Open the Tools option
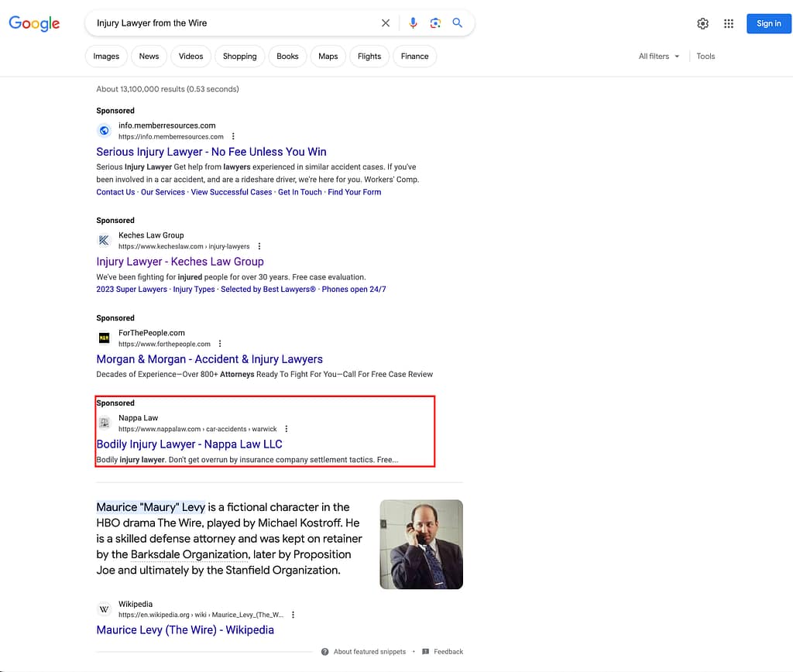The height and width of the screenshot is (672, 793). click(x=705, y=56)
